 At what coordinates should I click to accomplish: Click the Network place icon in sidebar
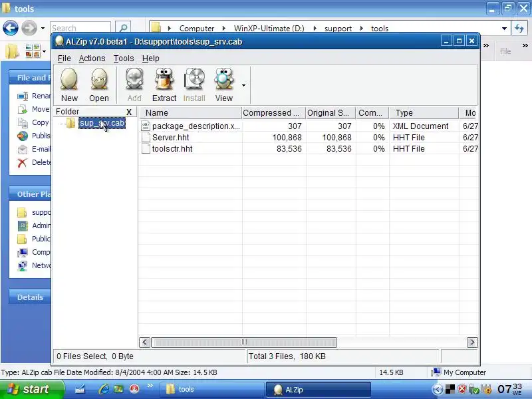click(23, 265)
